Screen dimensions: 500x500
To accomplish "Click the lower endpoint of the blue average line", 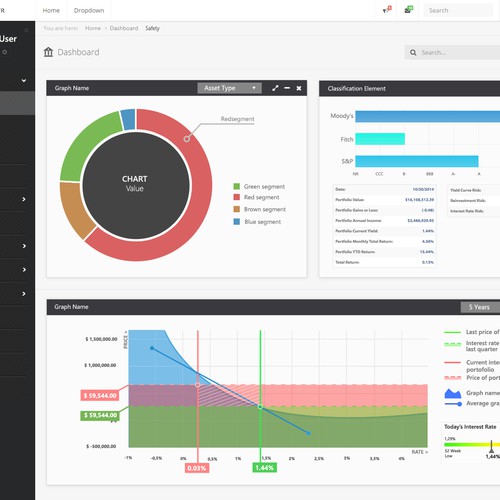I will coord(309,433).
